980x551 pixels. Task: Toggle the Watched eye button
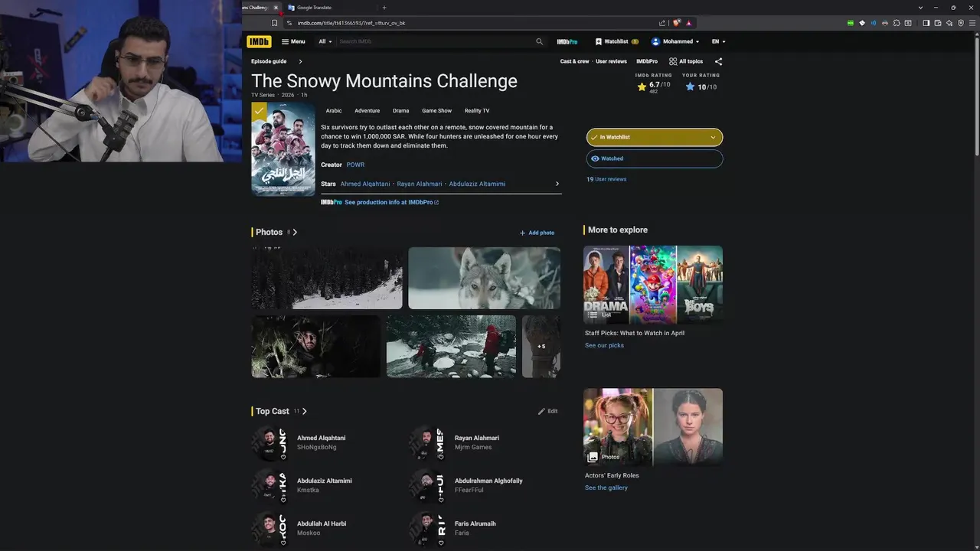tap(655, 158)
